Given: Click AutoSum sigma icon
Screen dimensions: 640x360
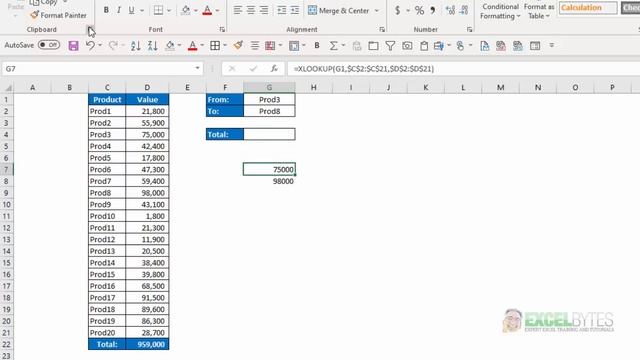Looking at the screenshot, I should click(x=333, y=46).
